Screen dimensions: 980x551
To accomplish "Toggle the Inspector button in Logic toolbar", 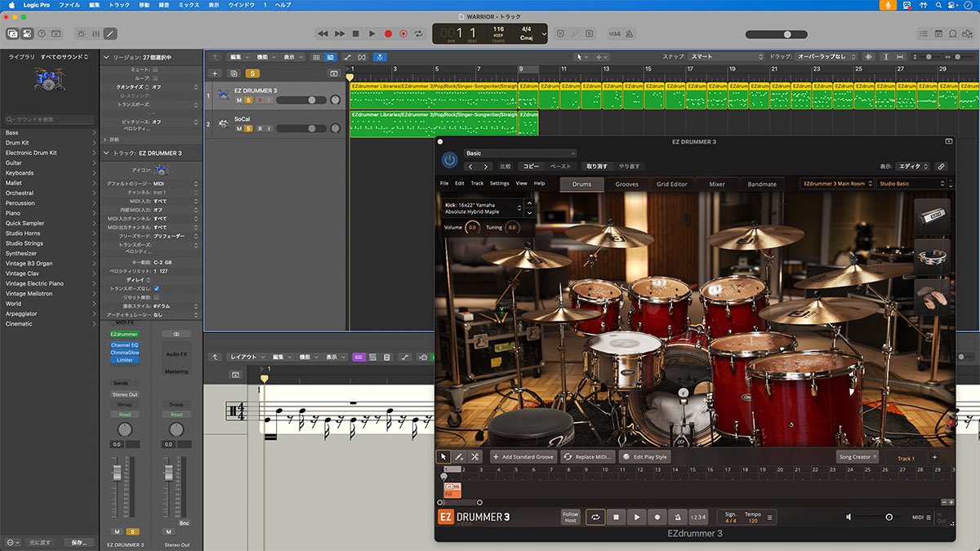I will pyautogui.click(x=27, y=33).
